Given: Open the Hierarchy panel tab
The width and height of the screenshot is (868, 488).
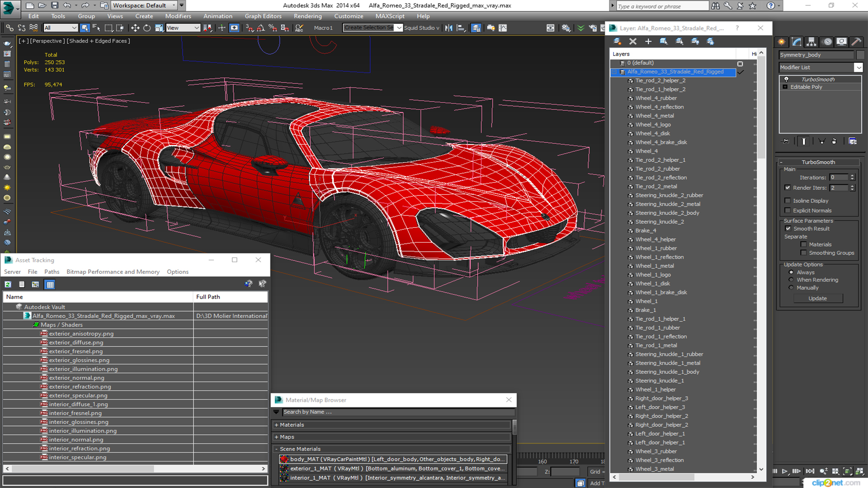Looking at the screenshot, I should coord(811,42).
